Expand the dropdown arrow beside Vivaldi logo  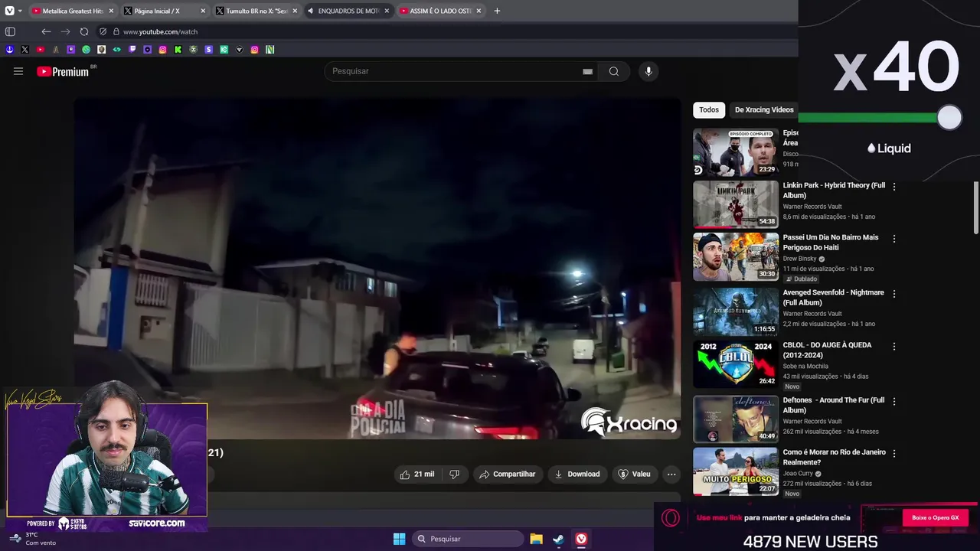pyautogui.click(x=20, y=11)
